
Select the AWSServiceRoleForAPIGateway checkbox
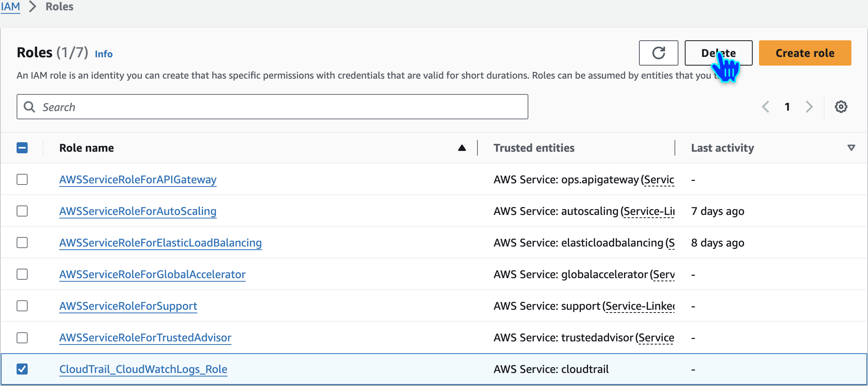pos(22,179)
